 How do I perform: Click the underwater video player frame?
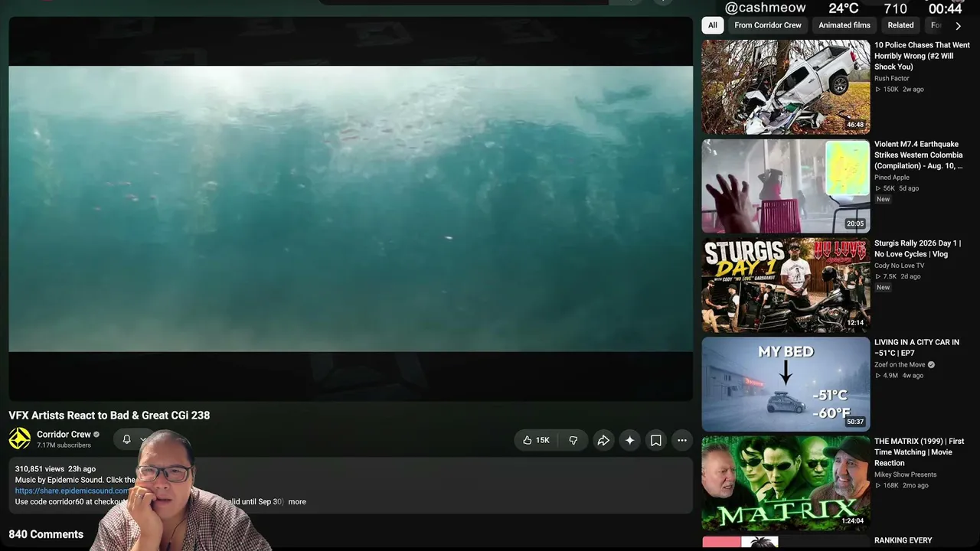[351, 209]
